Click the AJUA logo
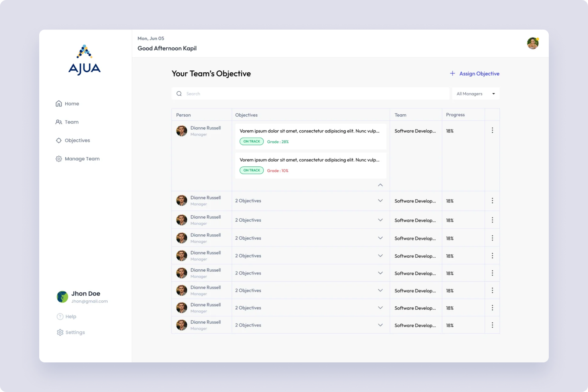Viewport: 588px width, 392px height. [84, 60]
